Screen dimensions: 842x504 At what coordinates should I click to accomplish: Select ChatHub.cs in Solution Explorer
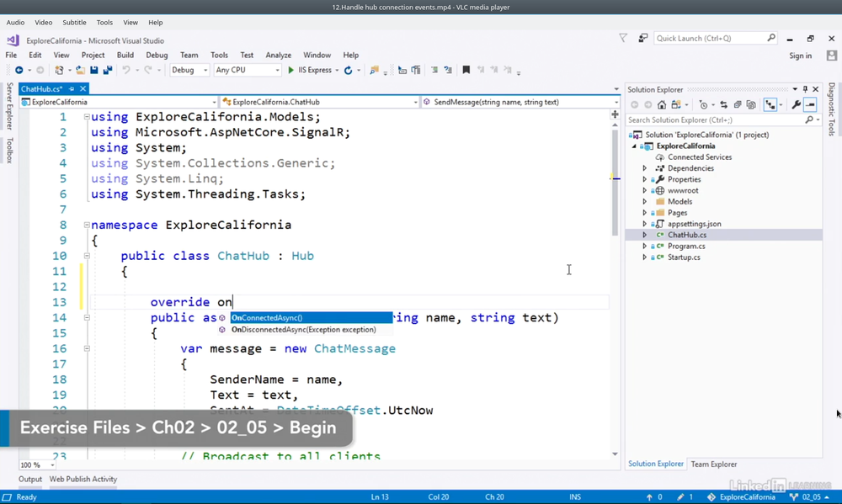[x=687, y=235]
